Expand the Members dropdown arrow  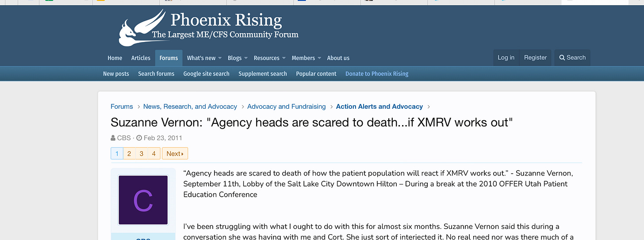[319, 58]
